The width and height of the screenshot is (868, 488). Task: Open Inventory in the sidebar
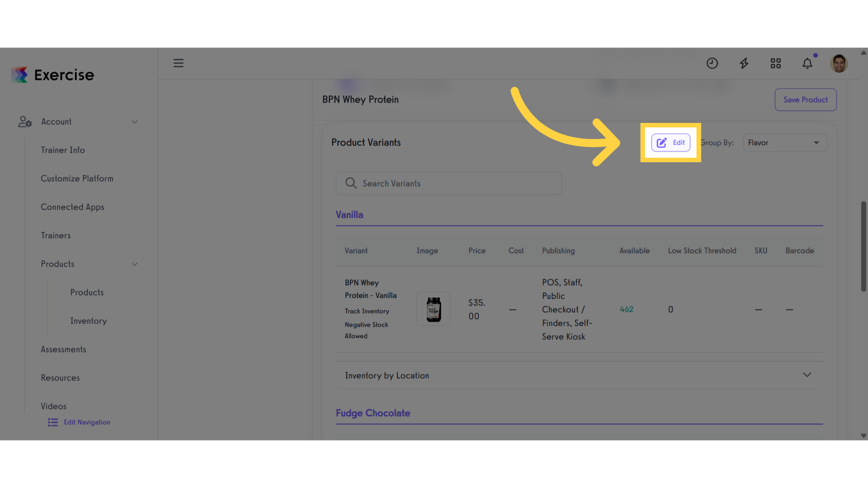point(89,321)
